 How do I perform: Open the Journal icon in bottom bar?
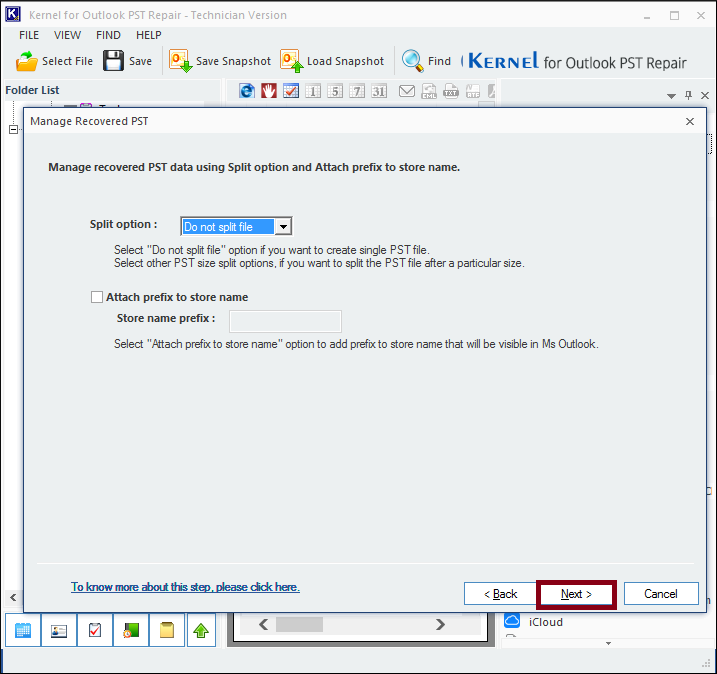pos(131,631)
